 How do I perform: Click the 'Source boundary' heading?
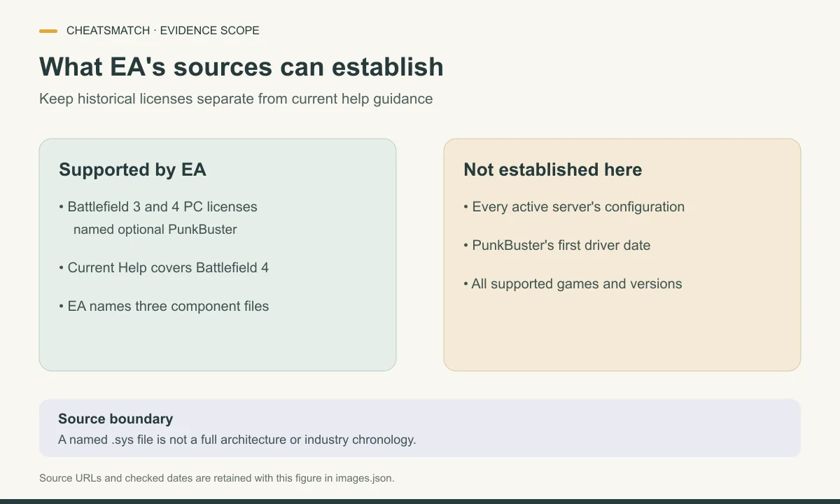point(115,419)
